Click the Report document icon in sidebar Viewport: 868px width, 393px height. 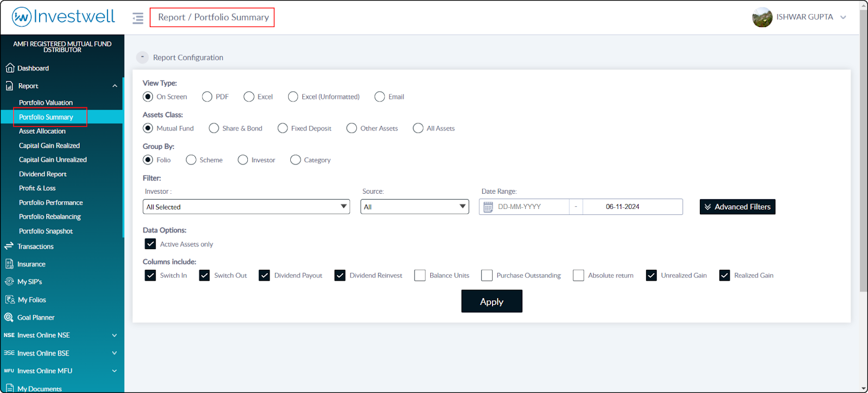10,86
